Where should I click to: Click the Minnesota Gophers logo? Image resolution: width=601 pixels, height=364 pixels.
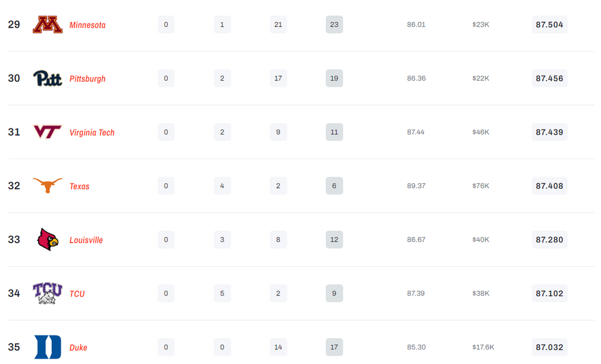[47, 25]
